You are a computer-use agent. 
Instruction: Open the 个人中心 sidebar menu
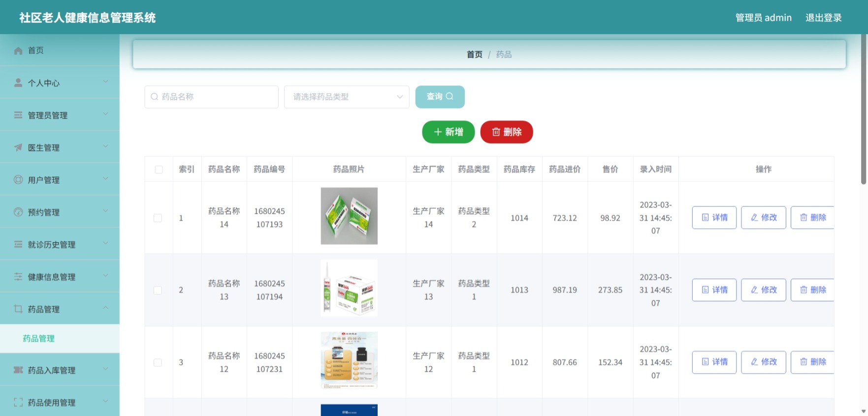[x=60, y=83]
